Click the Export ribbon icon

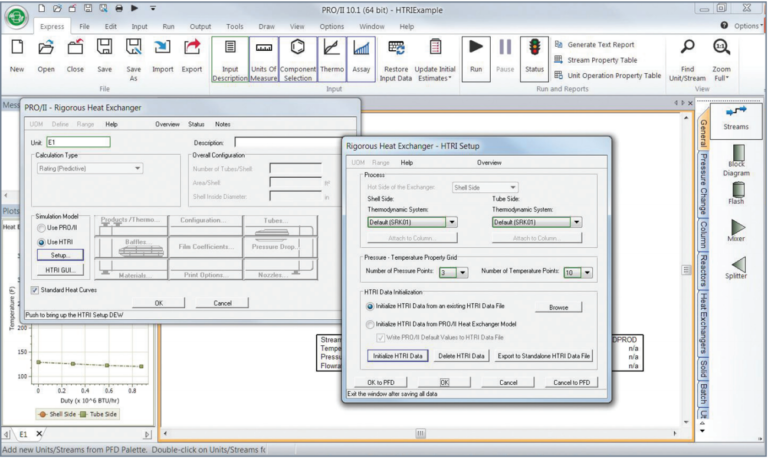click(192, 48)
